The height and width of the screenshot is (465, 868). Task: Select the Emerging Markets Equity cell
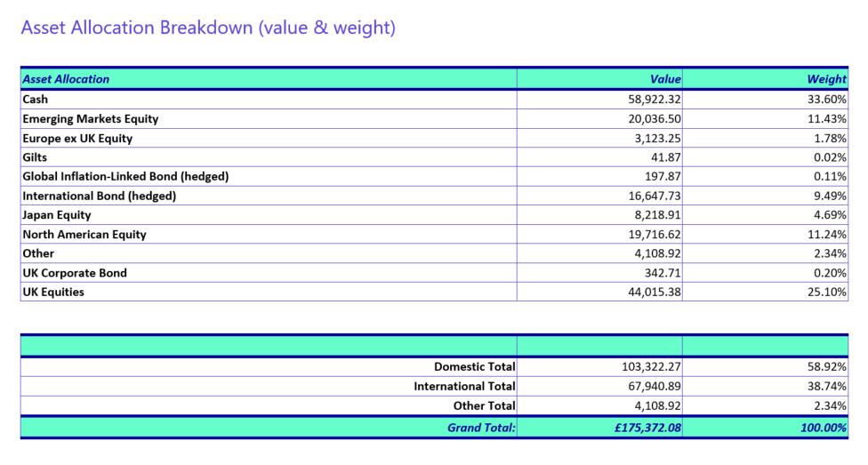91,118
